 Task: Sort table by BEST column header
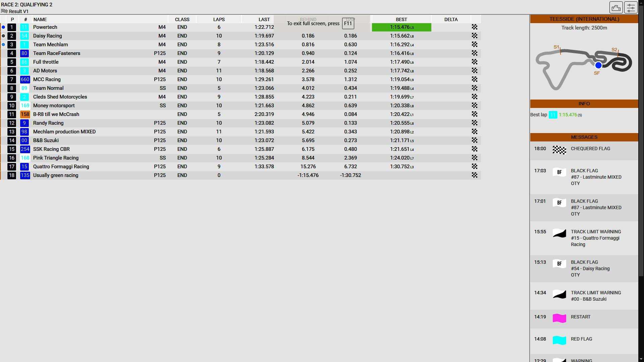[401, 19]
